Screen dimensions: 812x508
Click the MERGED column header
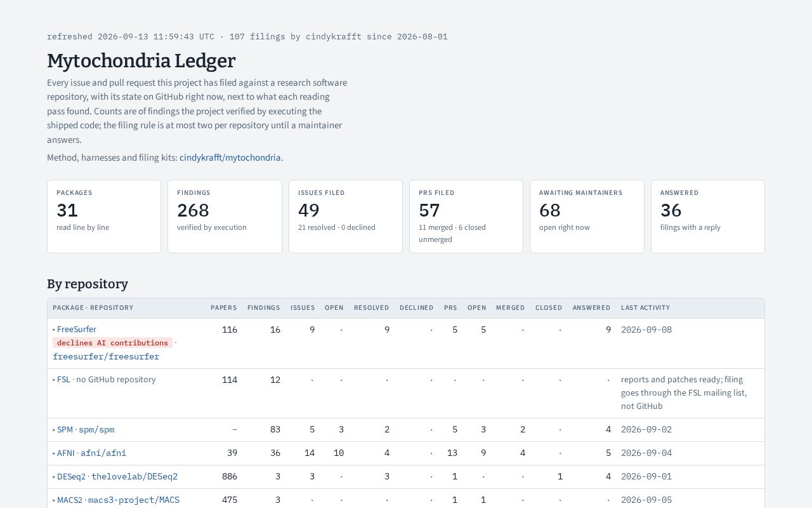tap(511, 308)
